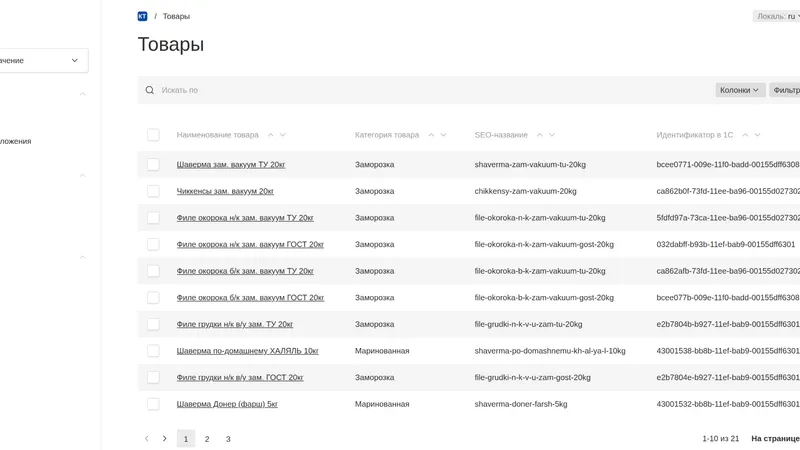Screen dimensions: 800x450
Task: Check row Филе окорока б/к зам. вакуум ГОСТ
Action: [x=153, y=297]
